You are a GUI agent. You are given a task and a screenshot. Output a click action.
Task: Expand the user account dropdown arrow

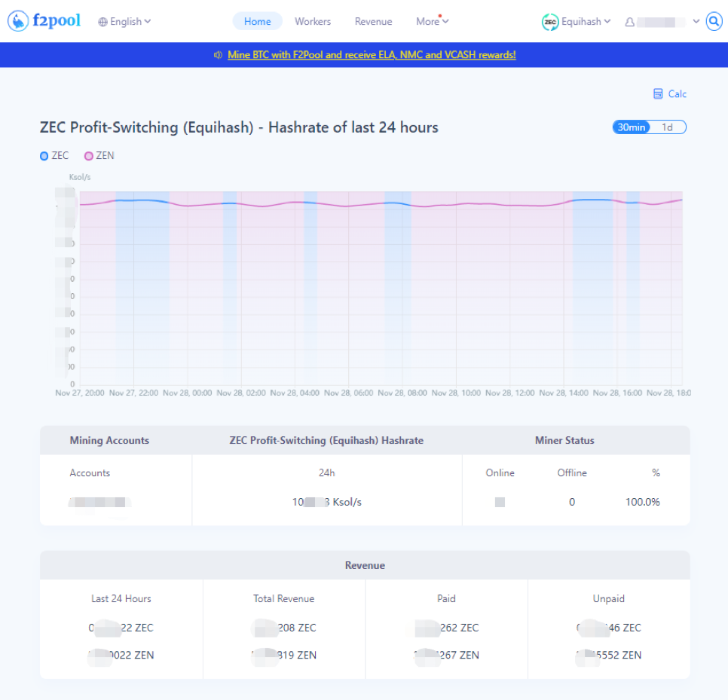696,21
